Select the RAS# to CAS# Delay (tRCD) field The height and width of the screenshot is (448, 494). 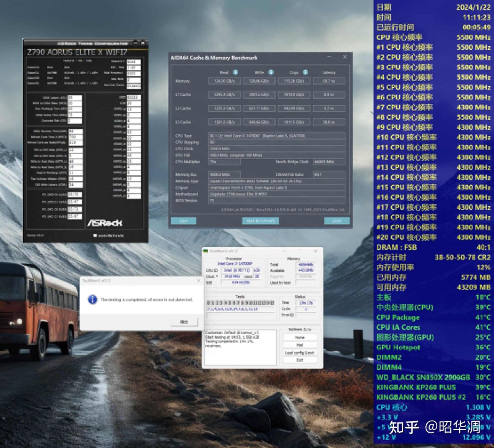tap(75, 103)
